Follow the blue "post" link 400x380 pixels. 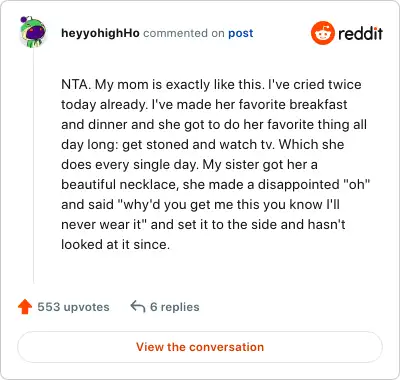tap(241, 33)
